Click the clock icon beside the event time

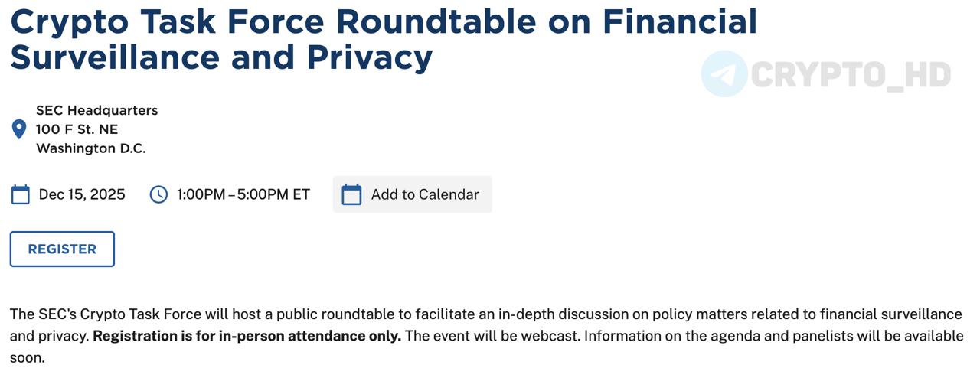pos(158,194)
